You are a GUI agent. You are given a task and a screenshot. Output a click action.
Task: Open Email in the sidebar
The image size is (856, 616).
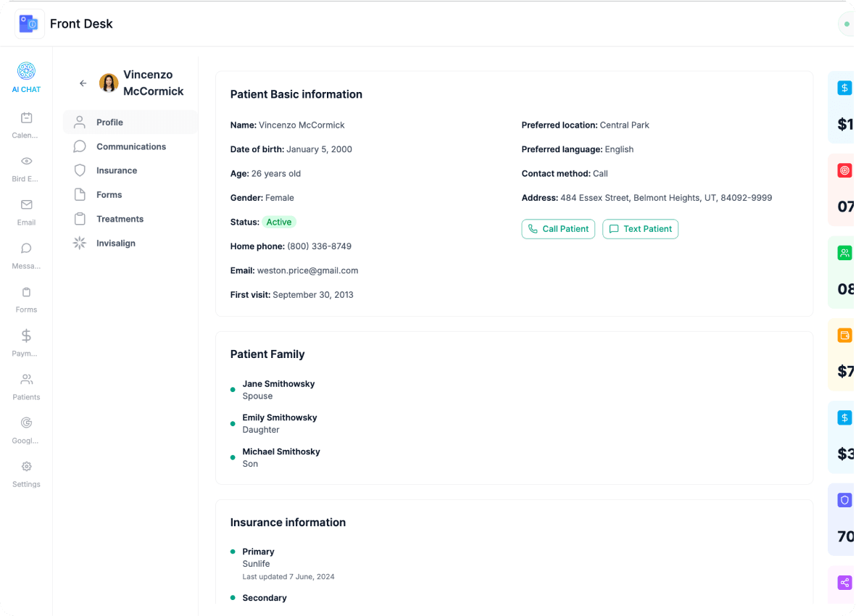tap(26, 205)
